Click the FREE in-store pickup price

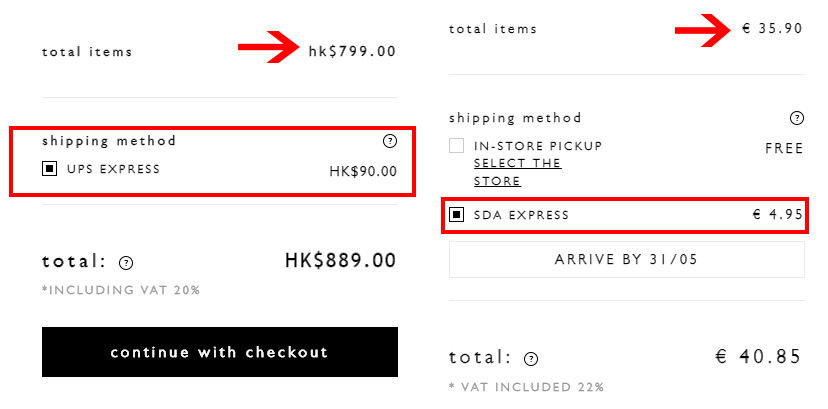click(784, 148)
